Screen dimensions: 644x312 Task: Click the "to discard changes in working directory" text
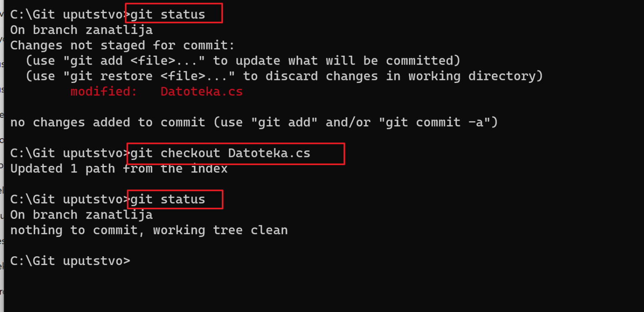[x=393, y=76]
